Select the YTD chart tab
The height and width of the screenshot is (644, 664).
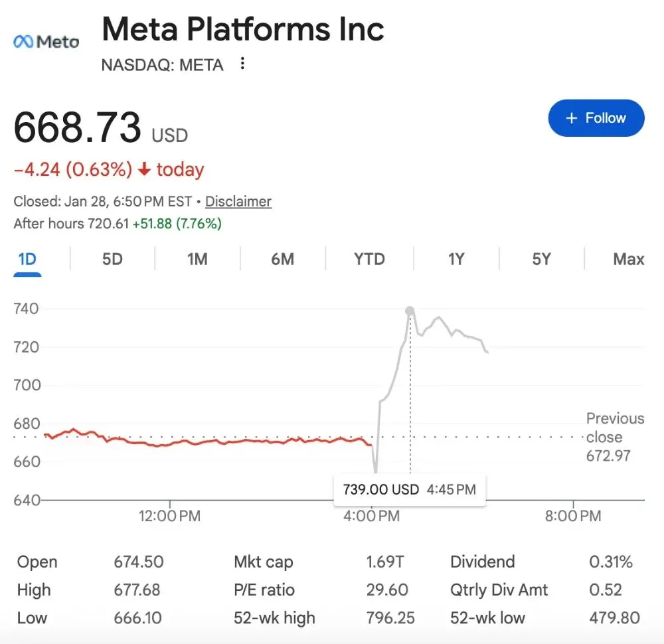point(369,259)
